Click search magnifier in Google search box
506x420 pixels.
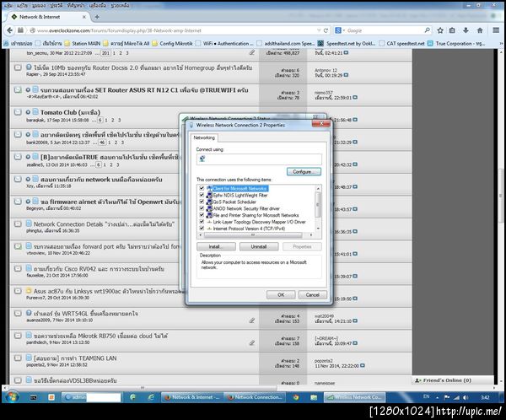(x=428, y=30)
